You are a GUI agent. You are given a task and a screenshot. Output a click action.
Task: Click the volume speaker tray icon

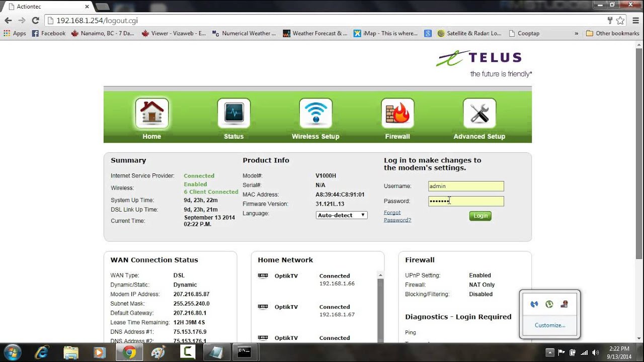(x=596, y=352)
